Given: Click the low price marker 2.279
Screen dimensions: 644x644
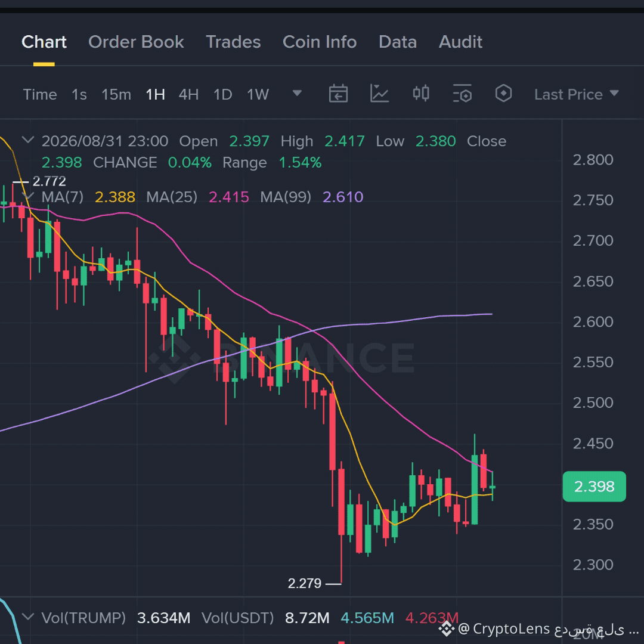Looking at the screenshot, I should pyautogui.click(x=304, y=583).
